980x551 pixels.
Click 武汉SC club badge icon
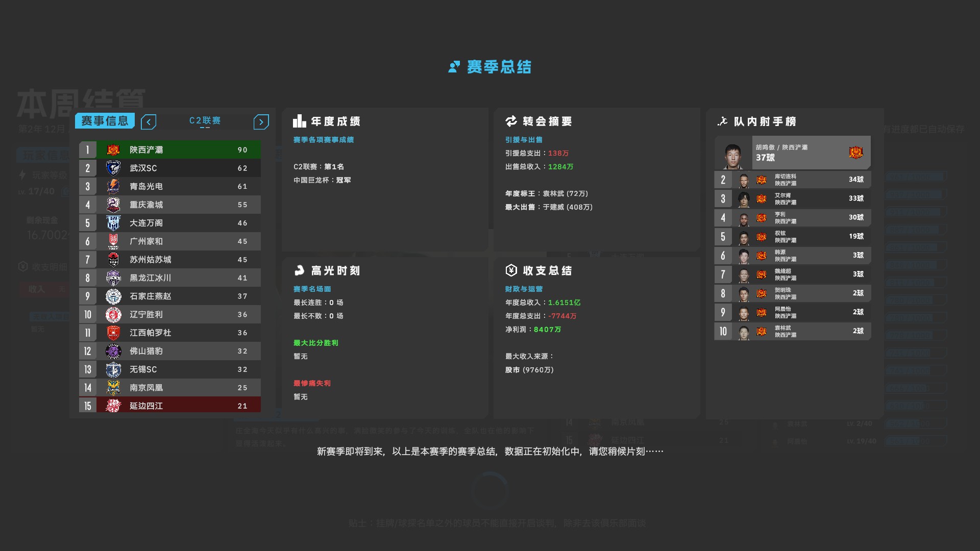click(x=113, y=168)
